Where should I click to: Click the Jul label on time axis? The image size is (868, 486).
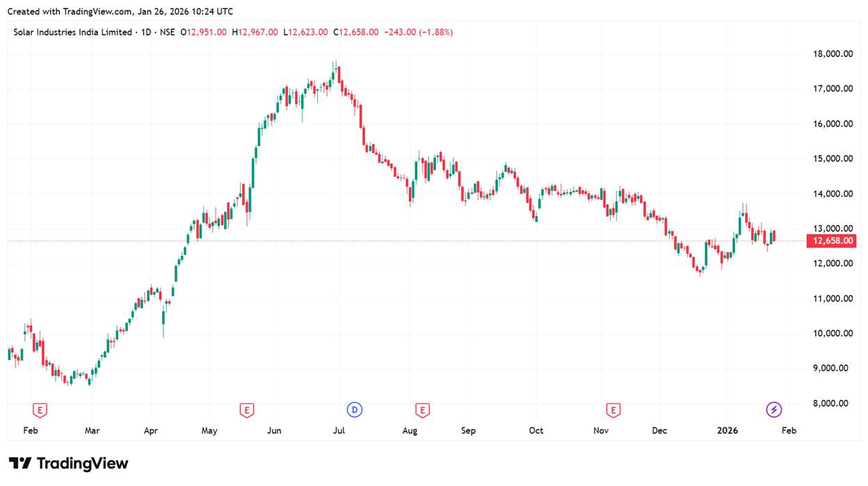[x=339, y=430]
